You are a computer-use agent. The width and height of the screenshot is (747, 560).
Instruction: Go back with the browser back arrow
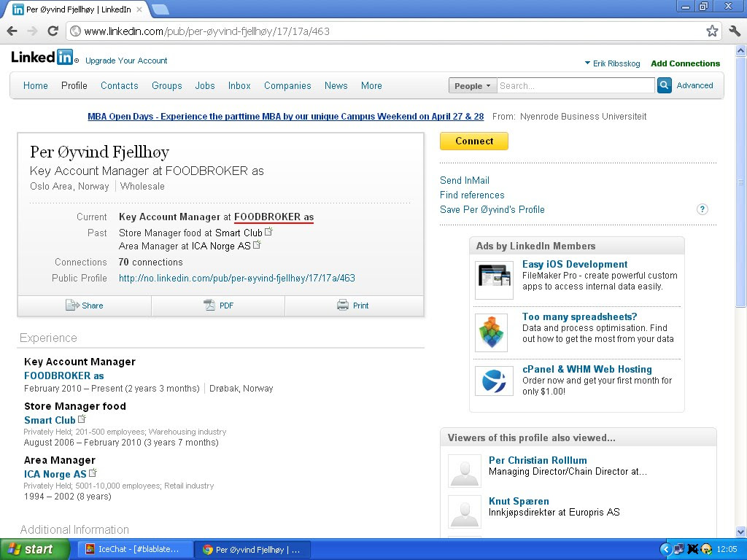tap(12, 31)
